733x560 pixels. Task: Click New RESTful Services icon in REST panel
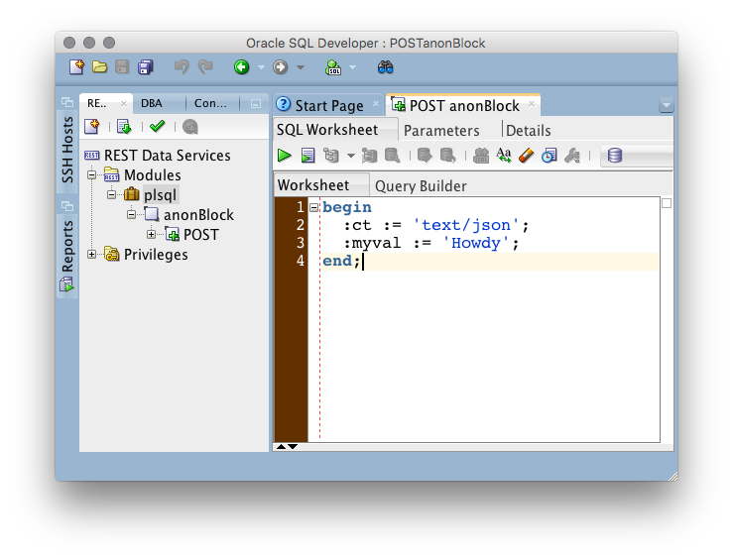(92, 127)
